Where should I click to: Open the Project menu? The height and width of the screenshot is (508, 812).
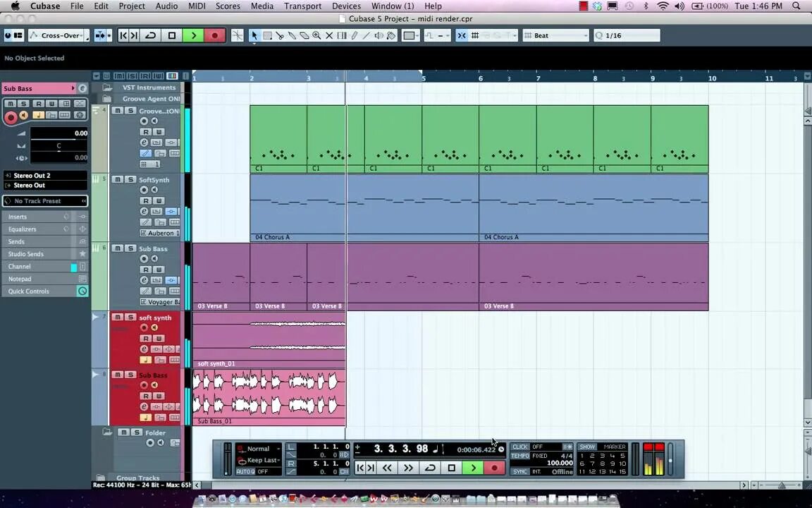pos(132,6)
